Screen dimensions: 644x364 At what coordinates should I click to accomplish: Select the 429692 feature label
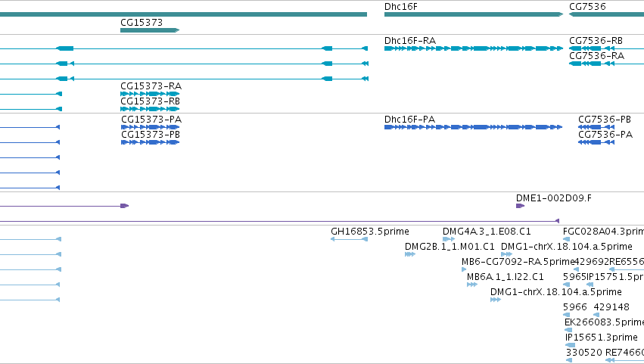tap(592, 262)
